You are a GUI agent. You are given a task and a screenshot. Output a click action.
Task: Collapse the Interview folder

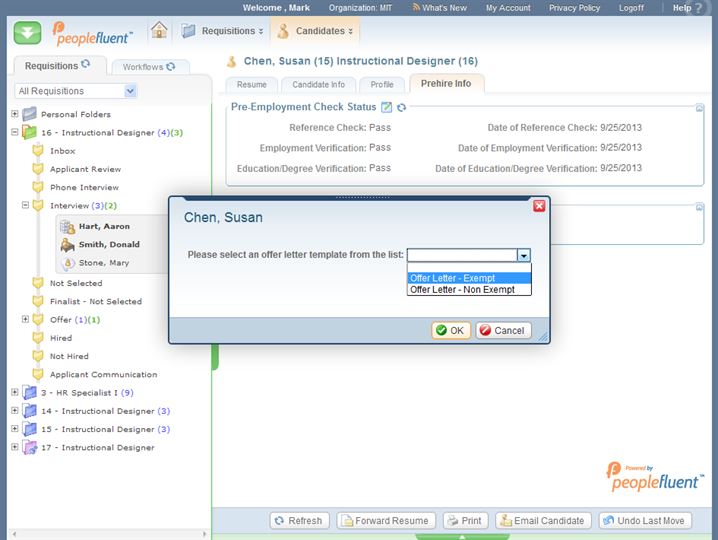(26, 205)
